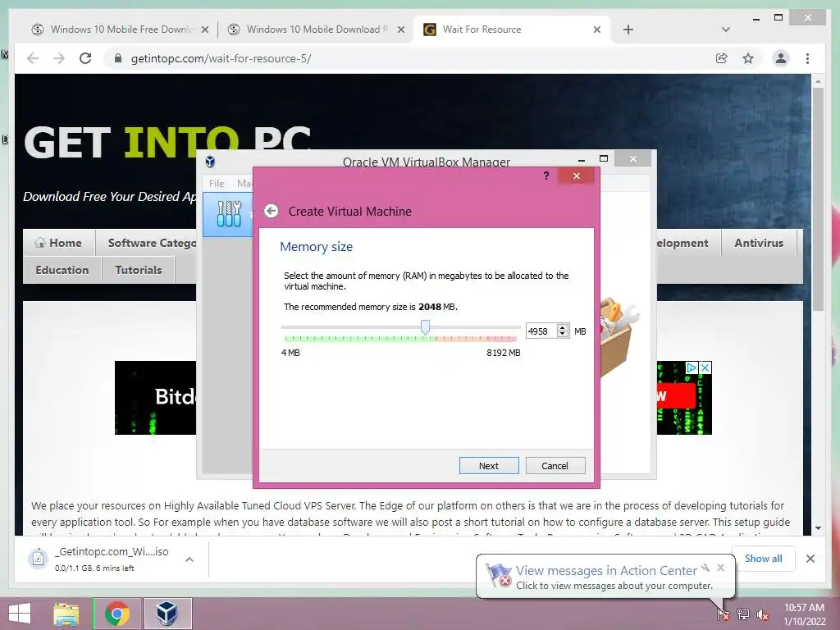Click the Bitdefender ad banner
The height and width of the screenshot is (630, 840).
tap(155, 398)
